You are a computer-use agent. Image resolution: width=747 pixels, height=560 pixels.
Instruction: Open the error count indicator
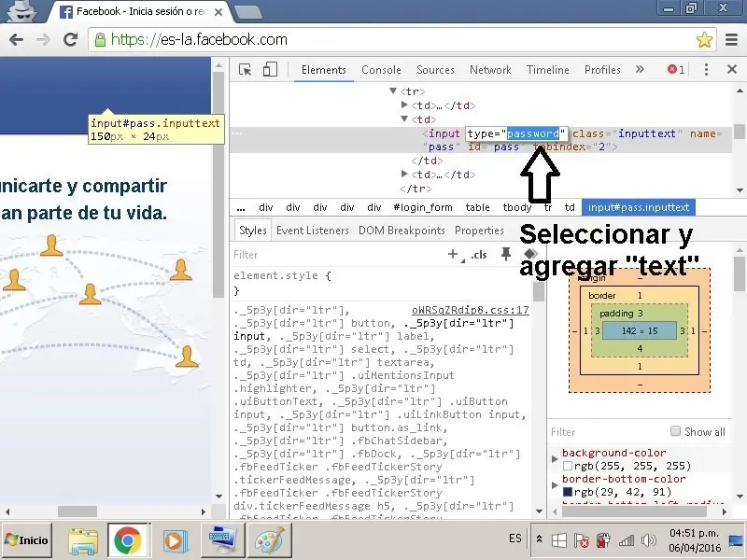pos(676,69)
